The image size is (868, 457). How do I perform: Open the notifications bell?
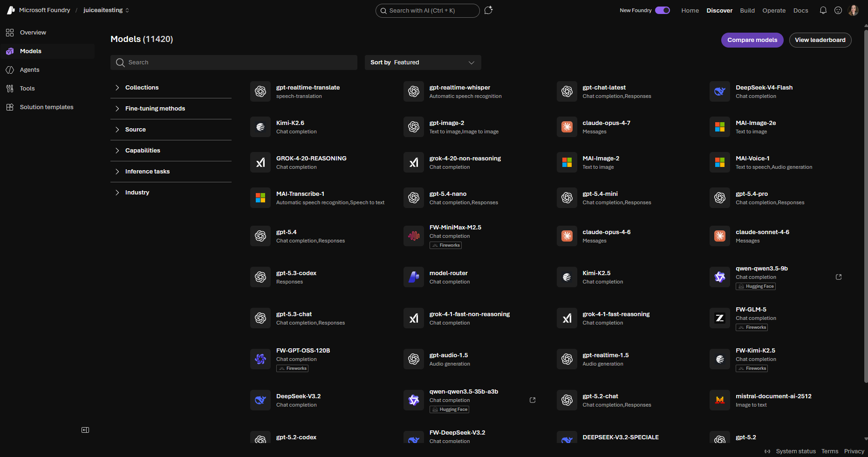point(823,10)
